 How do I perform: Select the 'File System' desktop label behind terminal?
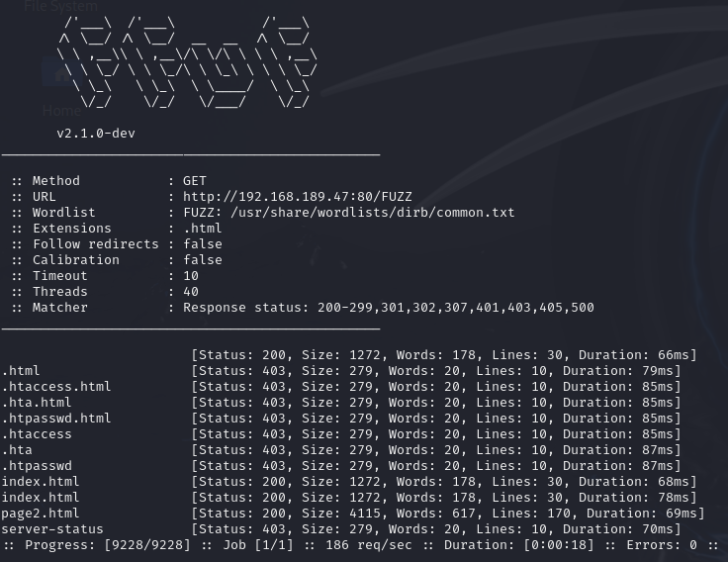pyautogui.click(x=60, y=6)
